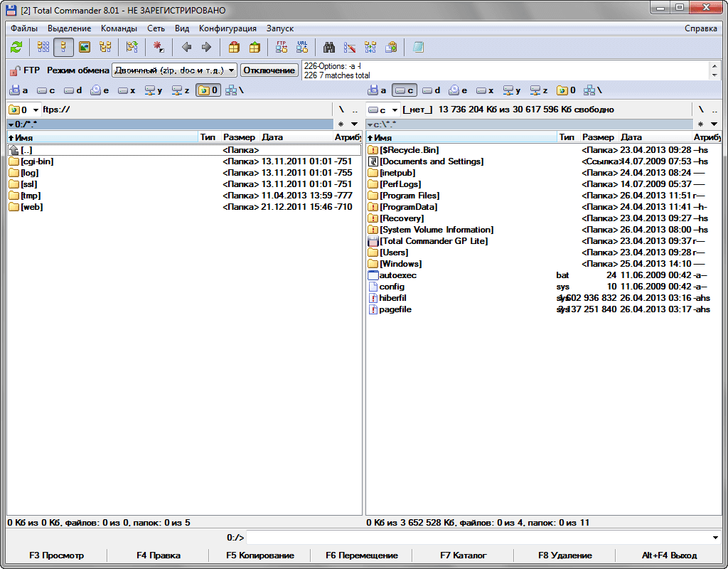
Task: Select FTP connection 0 in right drive bar
Action: [567, 90]
